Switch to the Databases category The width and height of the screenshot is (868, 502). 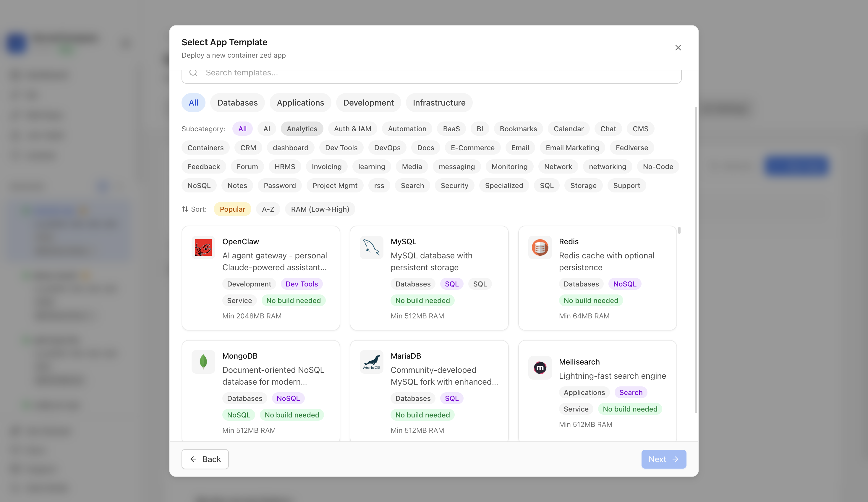click(x=237, y=103)
